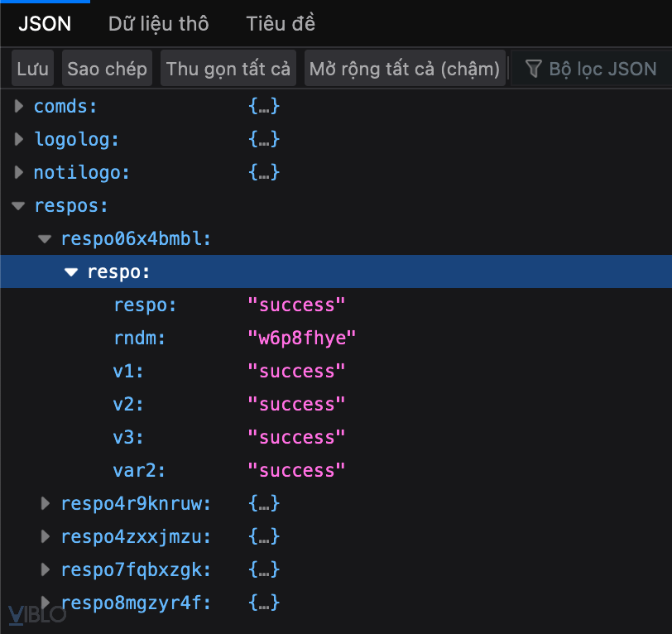Open the Tiêu đề tab
The height and width of the screenshot is (634, 672).
(x=281, y=24)
